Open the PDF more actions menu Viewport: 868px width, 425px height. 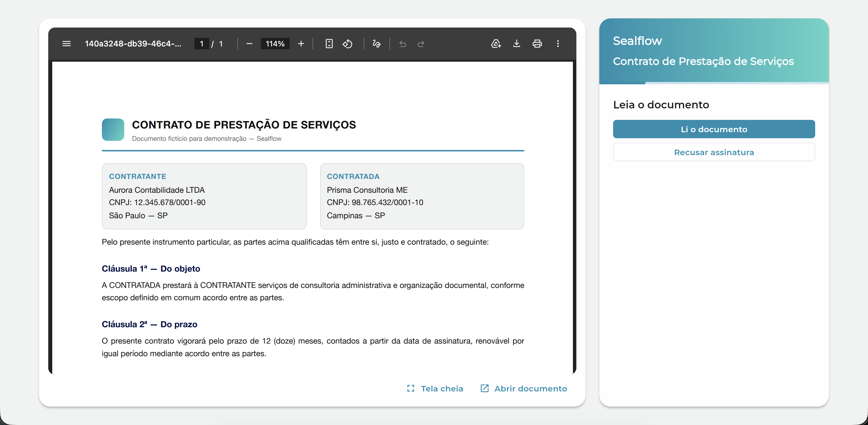[x=558, y=44]
